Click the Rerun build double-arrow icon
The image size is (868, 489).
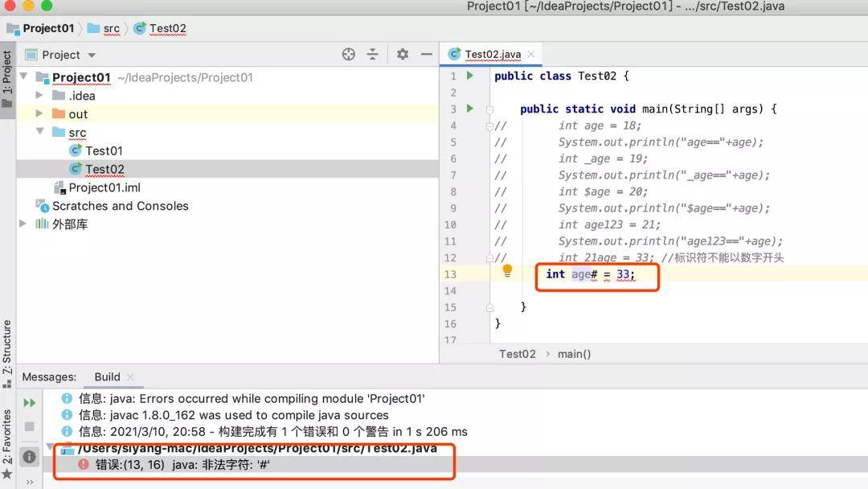point(30,403)
